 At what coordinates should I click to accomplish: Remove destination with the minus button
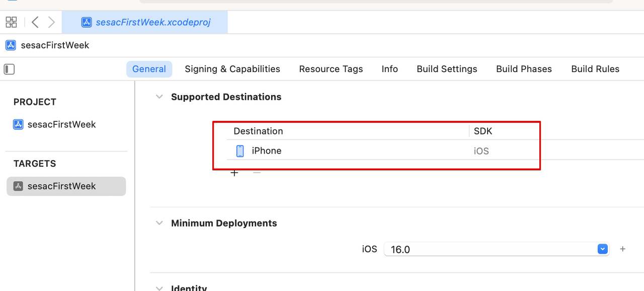pos(257,173)
